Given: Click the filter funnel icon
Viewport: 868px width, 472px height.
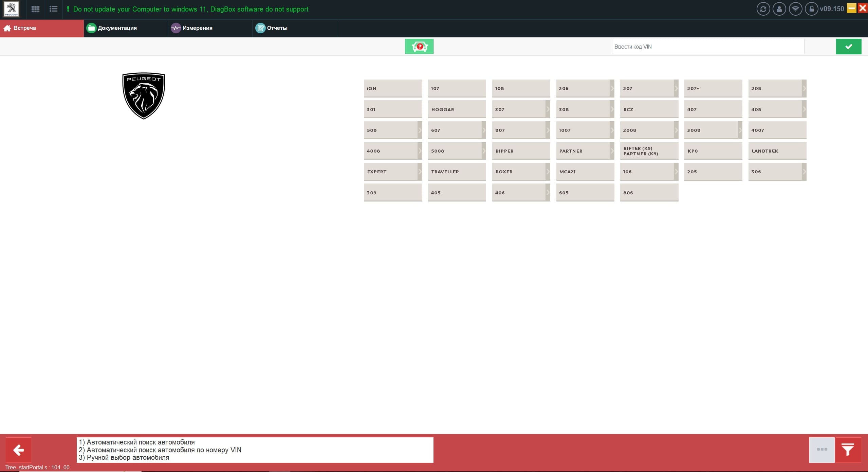Looking at the screenshot, I should (x=848, y=450).
